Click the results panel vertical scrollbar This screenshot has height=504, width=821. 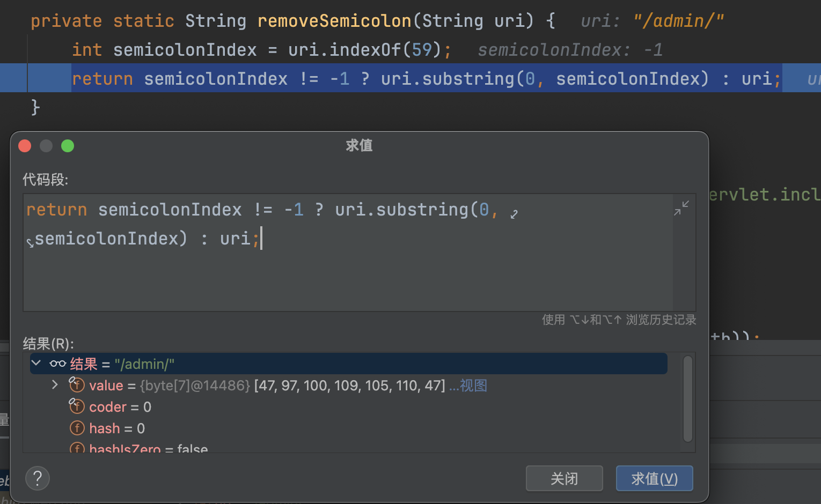pos(687,398)
